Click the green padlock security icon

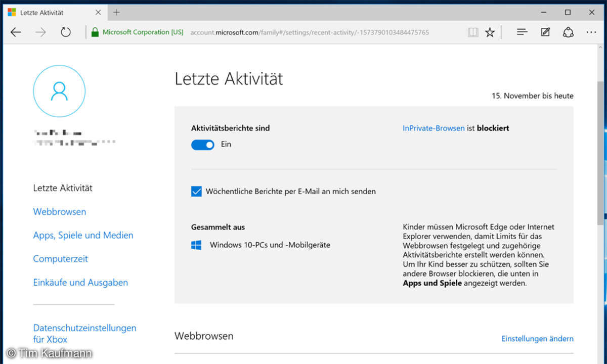pyautogui.click(x=95, y=32)
